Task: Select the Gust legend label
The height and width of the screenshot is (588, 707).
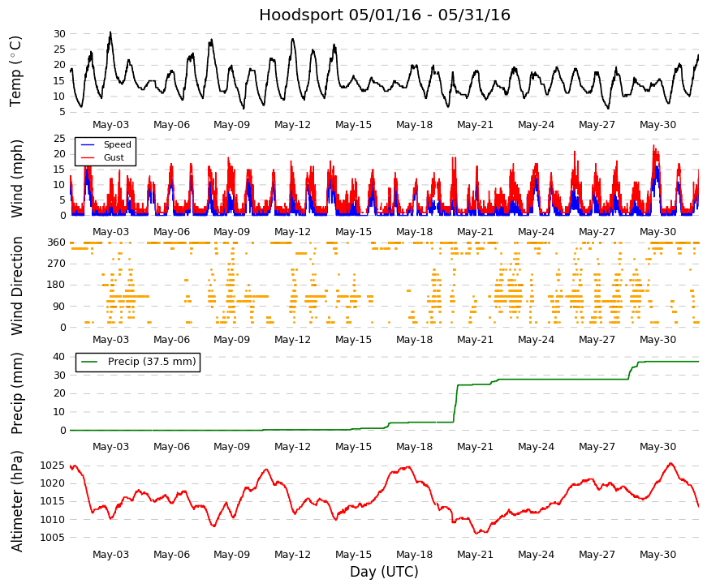Action: coord(114,157)
